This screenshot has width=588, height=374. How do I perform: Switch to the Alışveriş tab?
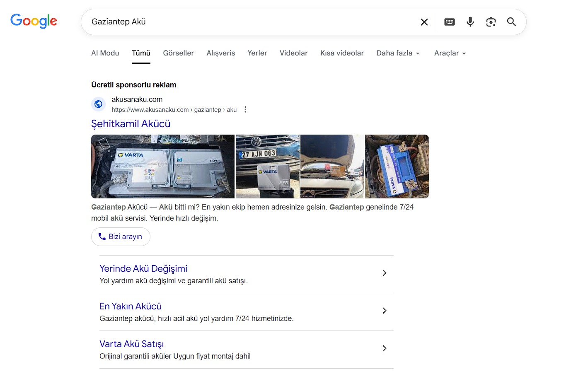(x=220, y=53)
